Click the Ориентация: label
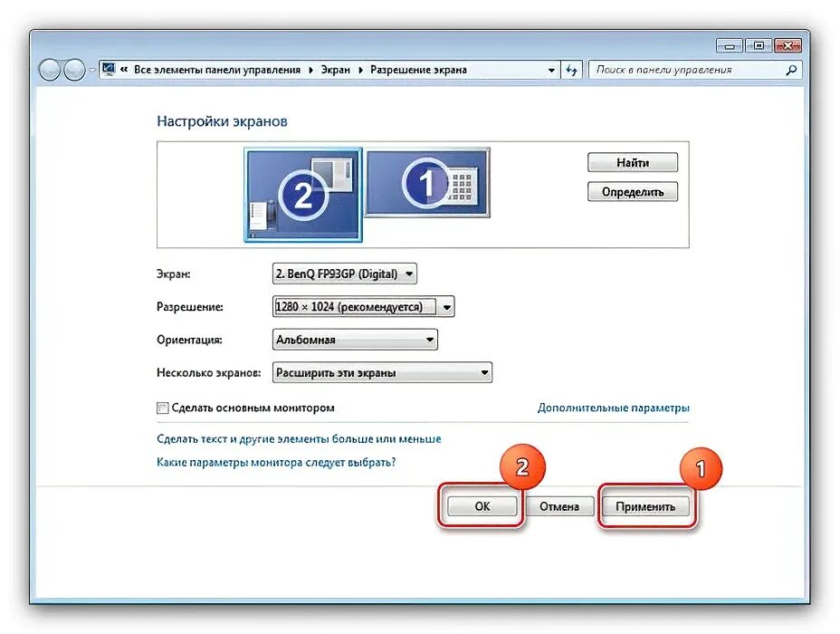Viewport: 840px width, 634px height. [x=189, y=340]
